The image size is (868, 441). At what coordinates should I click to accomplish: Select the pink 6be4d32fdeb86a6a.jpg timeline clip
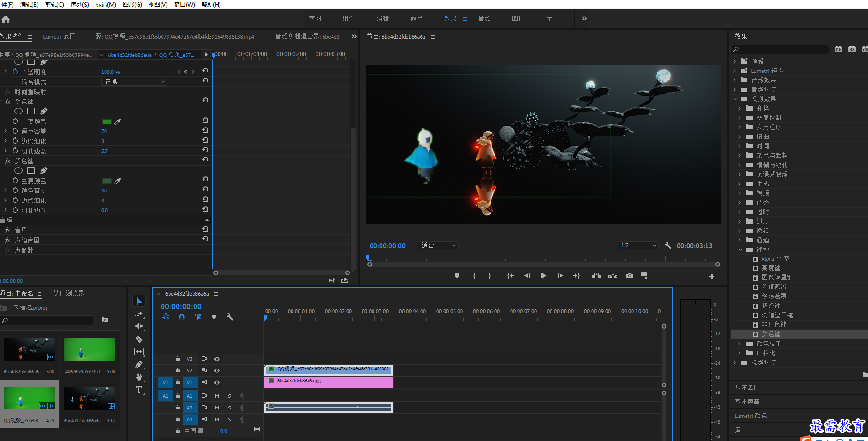tap(329, 382)
